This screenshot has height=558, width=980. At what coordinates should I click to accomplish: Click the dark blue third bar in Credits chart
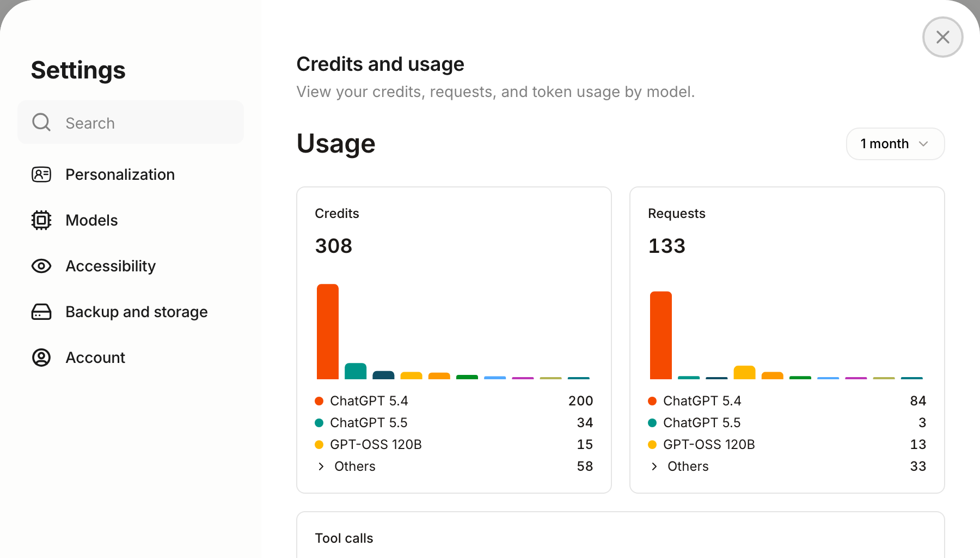[383, 375]
